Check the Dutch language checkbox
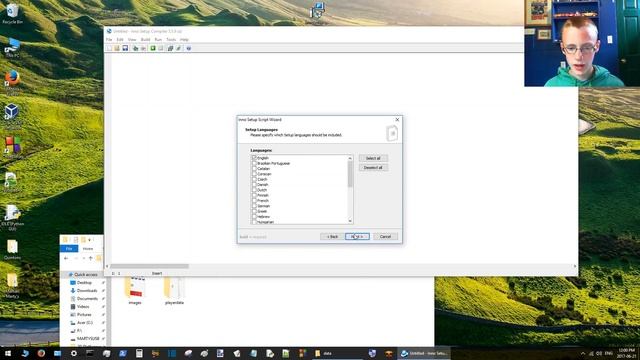This screenshot has width=640, height=360. pyautogui.click(x=254, y=190)
